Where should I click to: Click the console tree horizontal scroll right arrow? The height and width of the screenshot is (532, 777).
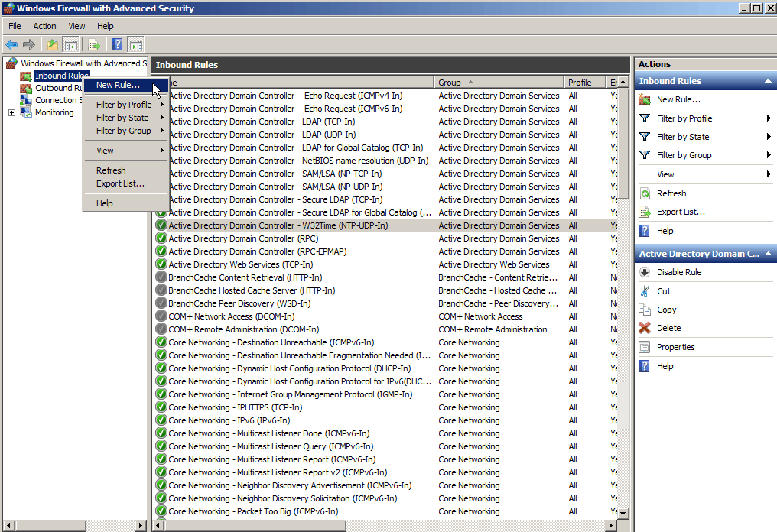click(141, 525)
